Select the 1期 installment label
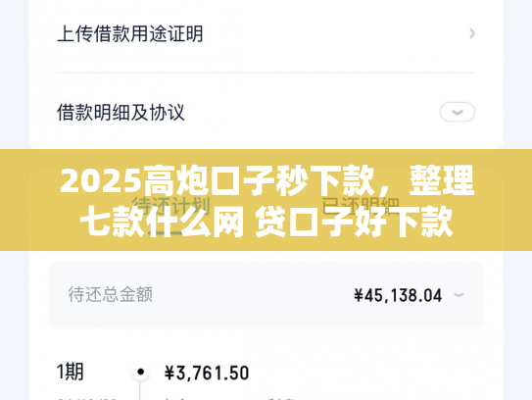Viewport: 532px width, 400px height. pyautogui.click(x=70, y=372)
